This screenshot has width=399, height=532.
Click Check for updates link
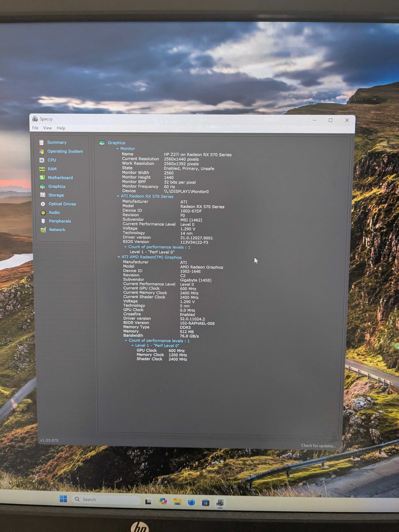318,446
